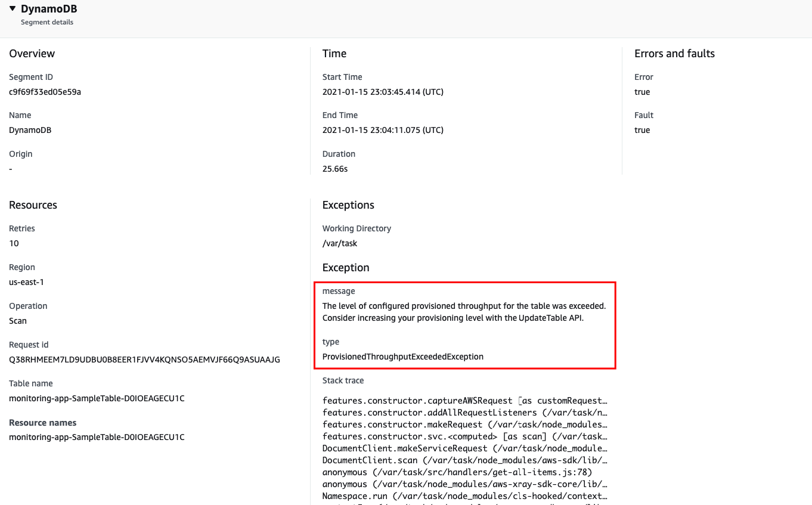Click the true value under Error
This screenshot has width=812, height=505.
tap(642, 92)
